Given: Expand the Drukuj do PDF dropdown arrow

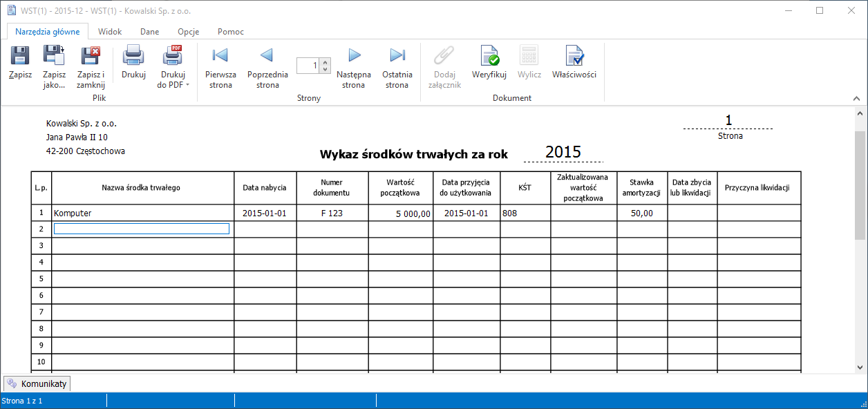Looking at the screenshot, I should pos(188,86).
